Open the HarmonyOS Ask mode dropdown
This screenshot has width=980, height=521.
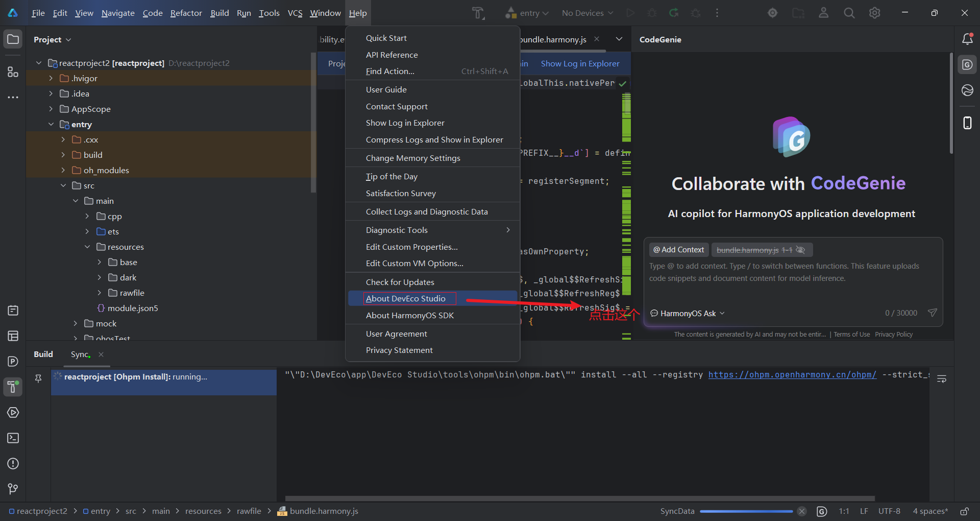pos(688,313)
